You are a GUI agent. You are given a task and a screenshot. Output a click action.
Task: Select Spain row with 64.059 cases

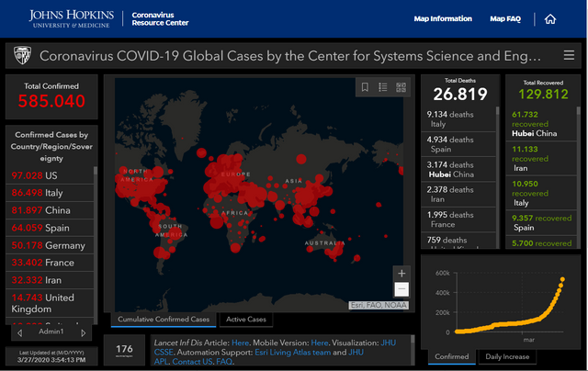[50, 228]
